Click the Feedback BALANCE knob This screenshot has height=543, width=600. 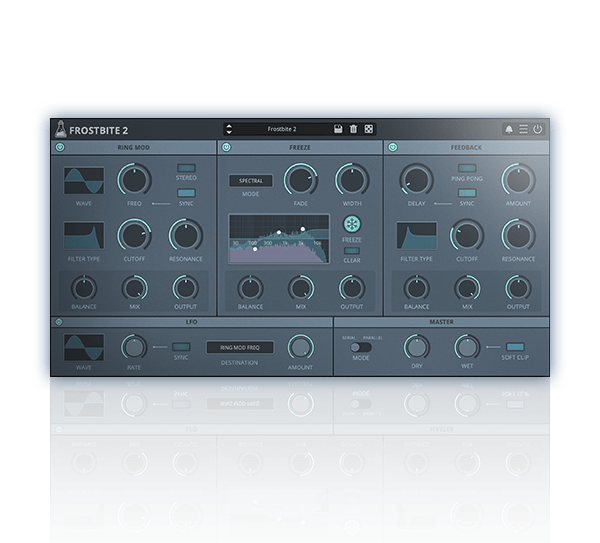417,288
